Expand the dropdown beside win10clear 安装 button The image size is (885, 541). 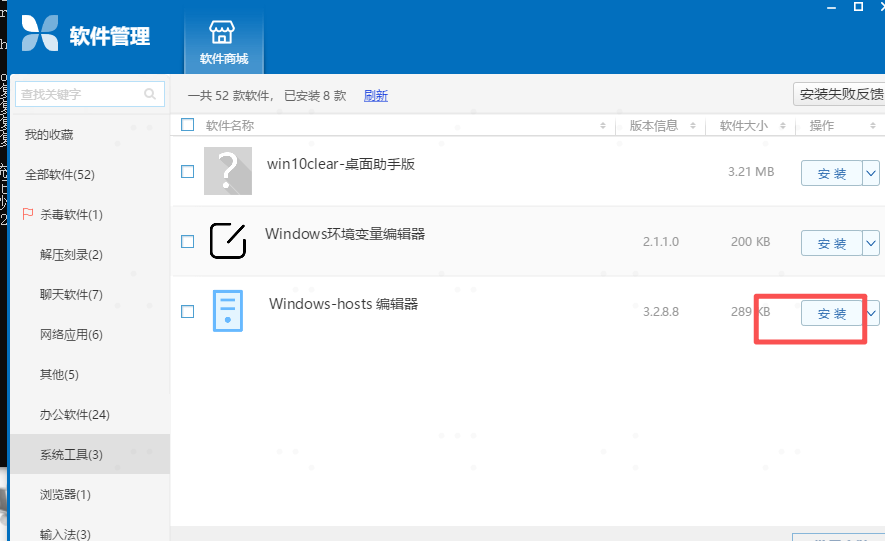tap(871, 173)
